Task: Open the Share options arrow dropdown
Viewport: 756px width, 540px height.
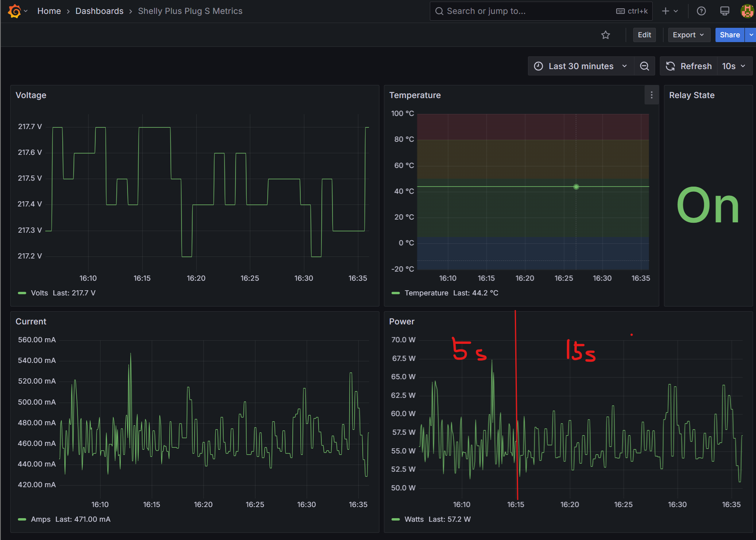Action: click(x=750, y=35)
